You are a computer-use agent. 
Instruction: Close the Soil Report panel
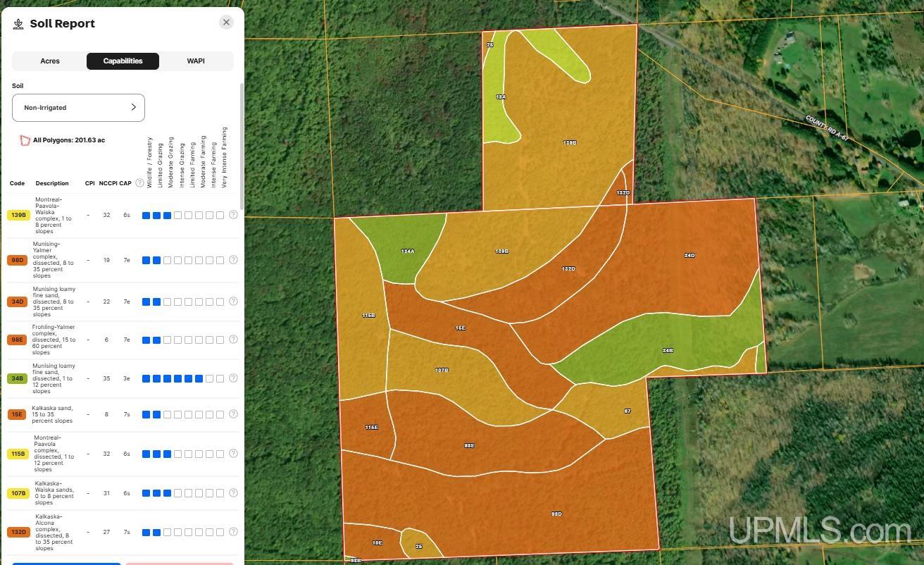tap(226, 23)
